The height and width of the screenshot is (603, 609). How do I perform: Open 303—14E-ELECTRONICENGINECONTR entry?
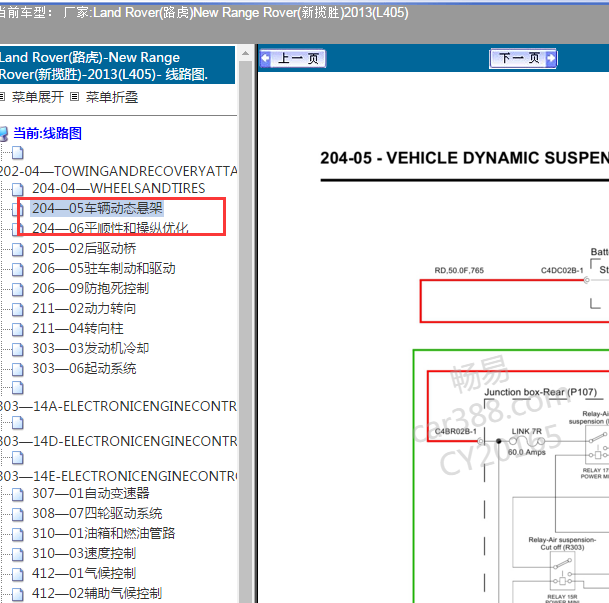point(118,476)
